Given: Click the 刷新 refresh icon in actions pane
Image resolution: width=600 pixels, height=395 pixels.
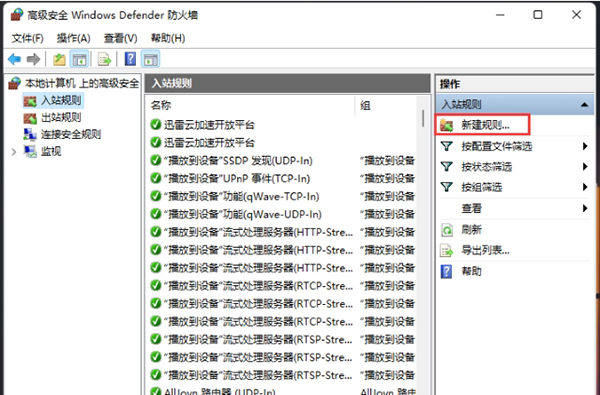Looking at the screenshot, I should point(447,230).
